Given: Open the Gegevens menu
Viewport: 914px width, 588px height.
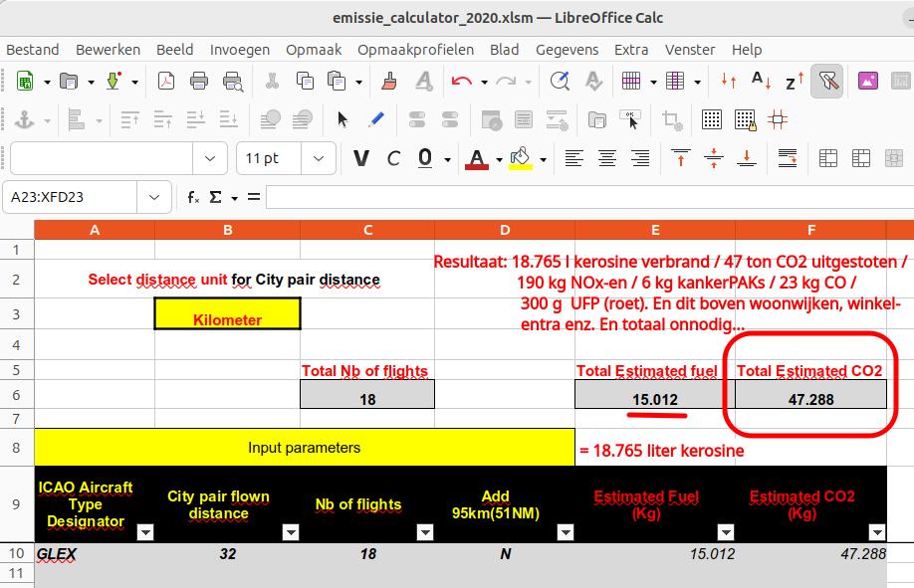Looking at the screenshot, I should tap(567, 49).
